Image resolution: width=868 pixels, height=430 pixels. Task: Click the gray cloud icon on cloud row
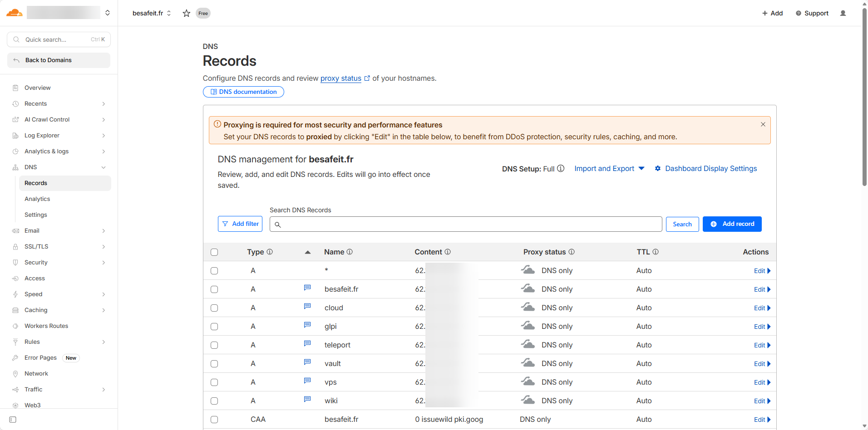point(528,307)
